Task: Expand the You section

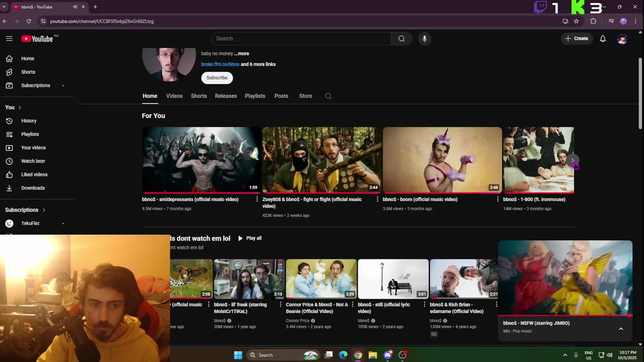Action: pyautogui.click(x=13, y=108)
